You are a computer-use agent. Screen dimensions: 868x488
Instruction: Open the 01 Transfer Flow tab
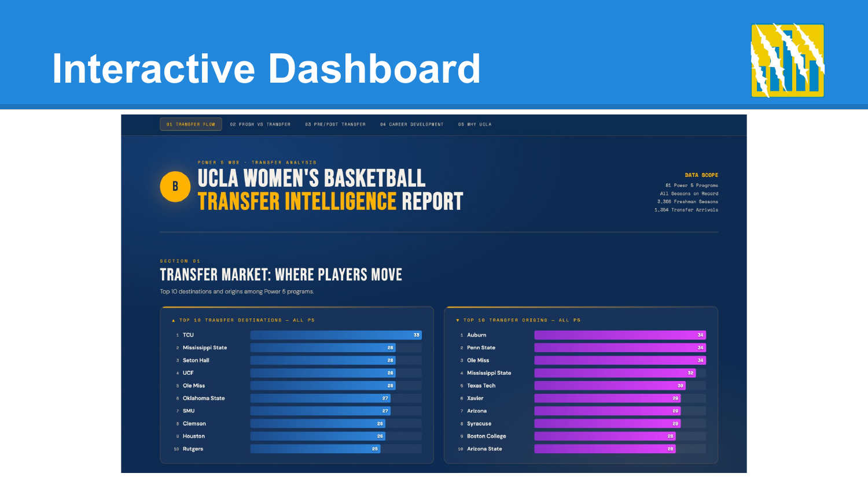191,124
